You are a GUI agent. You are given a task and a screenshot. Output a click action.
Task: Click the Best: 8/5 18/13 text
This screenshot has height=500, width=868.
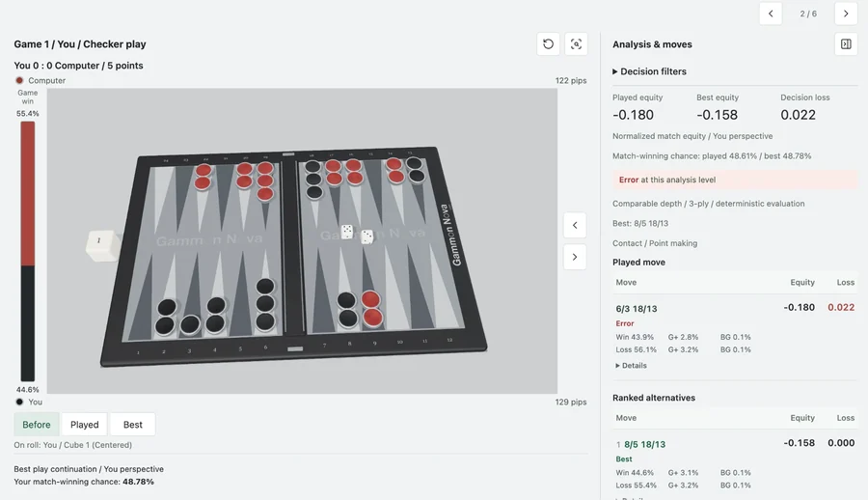coord(640,223)
